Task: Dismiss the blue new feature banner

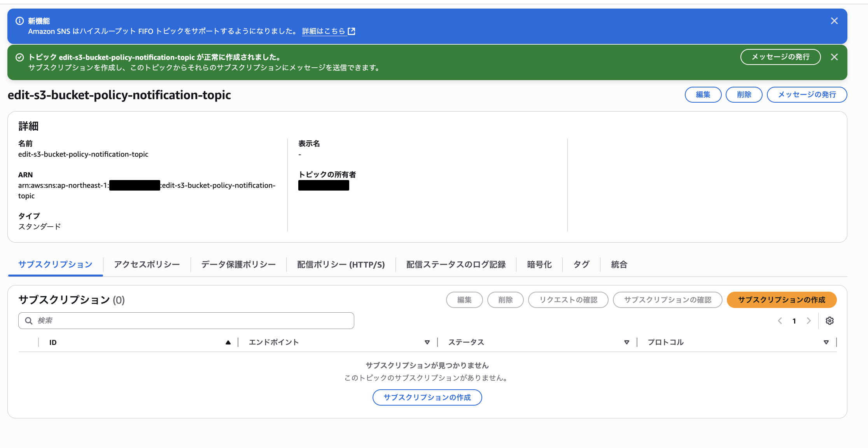Action: (x=834, y=21)
